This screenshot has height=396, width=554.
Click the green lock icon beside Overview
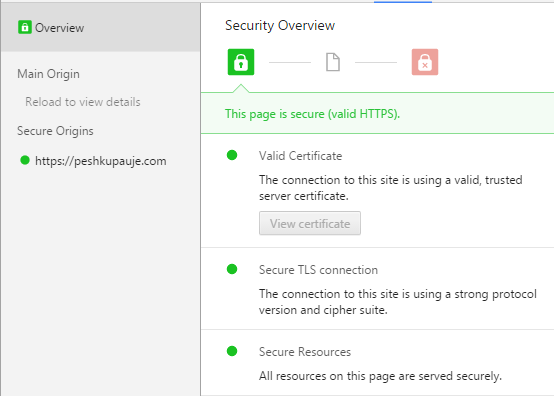(25, 27)
